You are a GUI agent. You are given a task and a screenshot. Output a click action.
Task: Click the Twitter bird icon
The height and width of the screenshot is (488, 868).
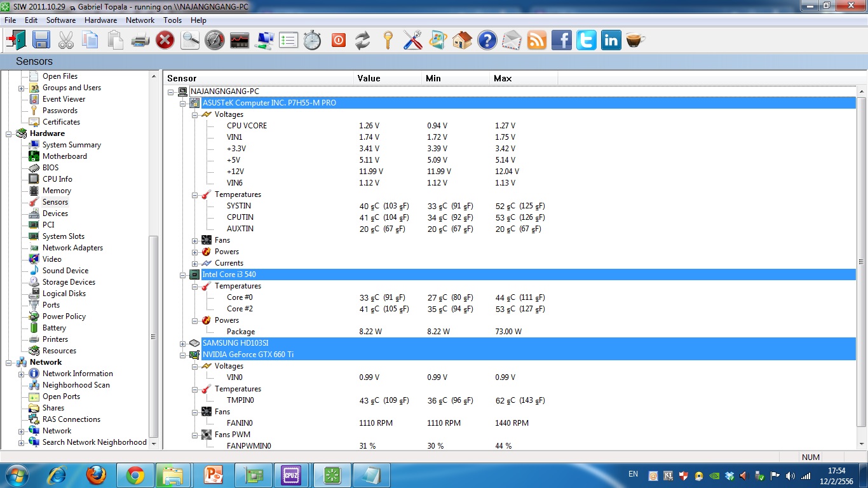[x=587, y=41]
